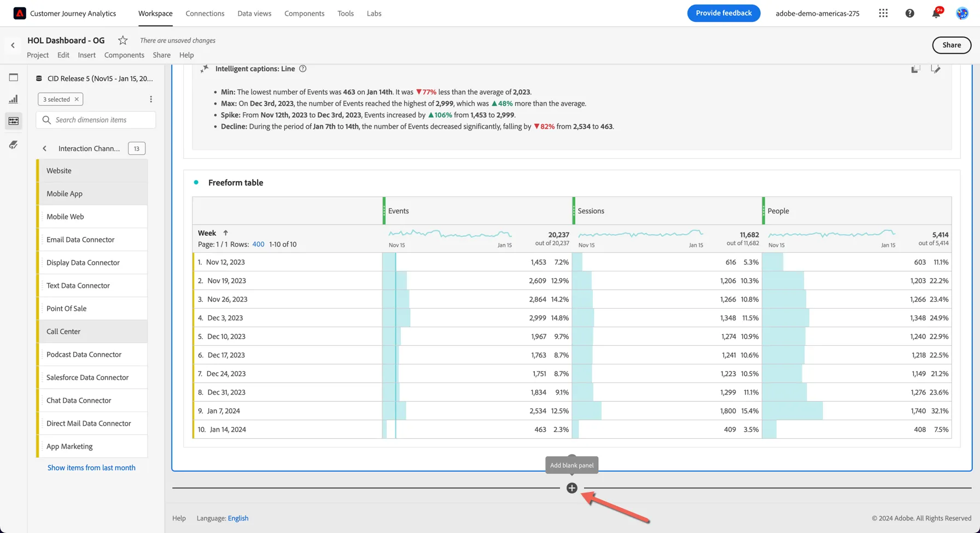The image size is (980, 533).
Task: Focus the Search dimension items field
Action: pos(96,120)
